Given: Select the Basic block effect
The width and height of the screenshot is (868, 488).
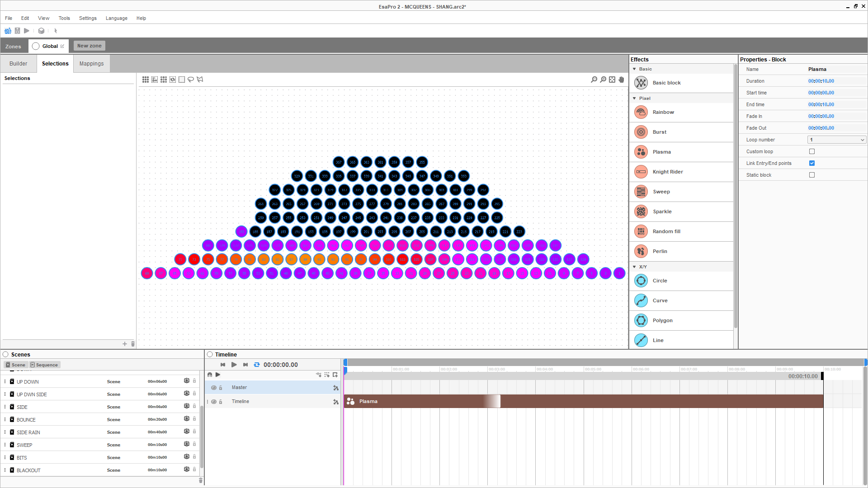Looking at the screenshot, I should point(681,83).
